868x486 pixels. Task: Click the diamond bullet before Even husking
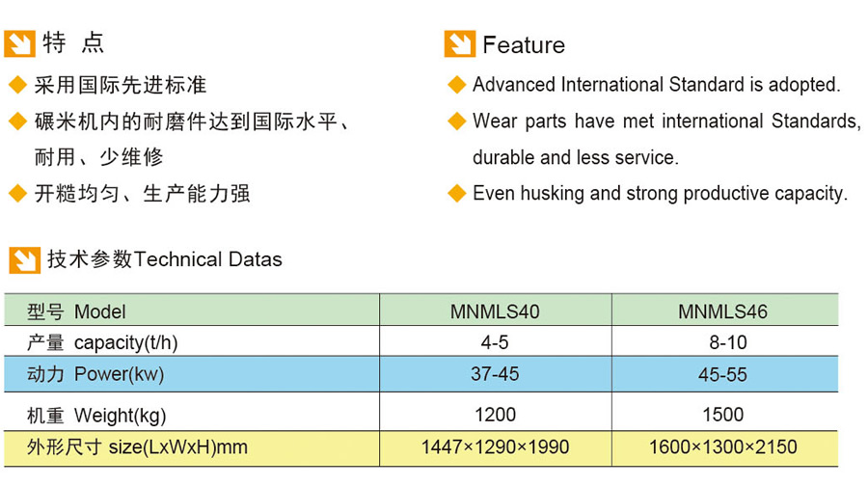coord(457,194)
